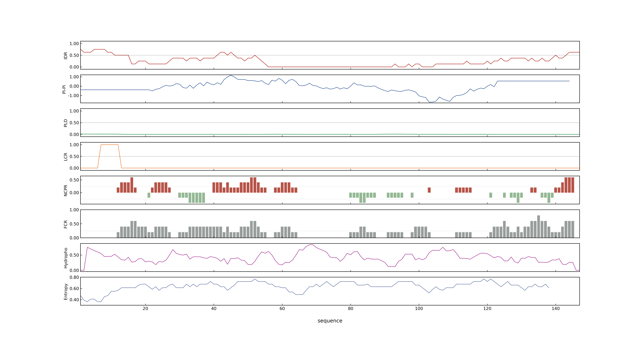This screenshot has height=343, width=644.
Task: Click the IDR y-axis label
Action: [x=66, y=55]
